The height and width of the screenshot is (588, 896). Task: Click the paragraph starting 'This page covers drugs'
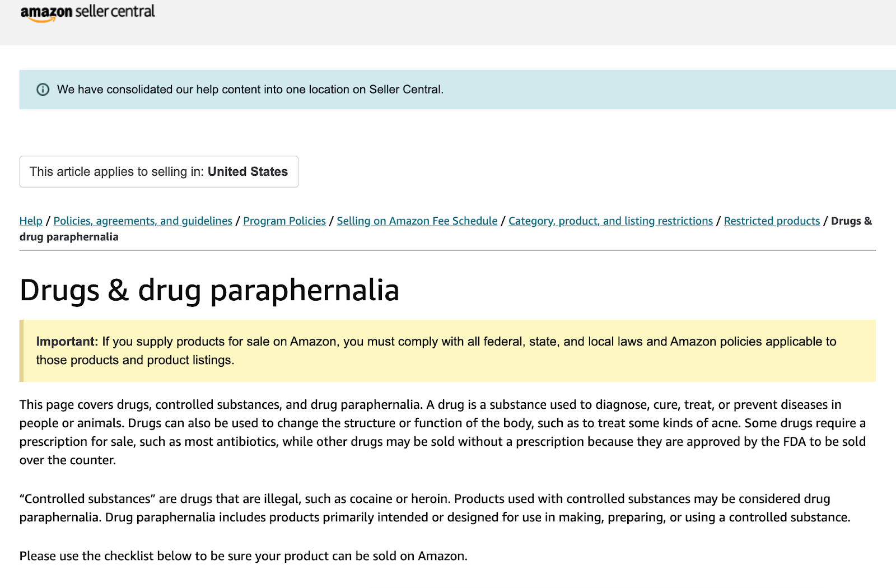[x=443, y=432]
